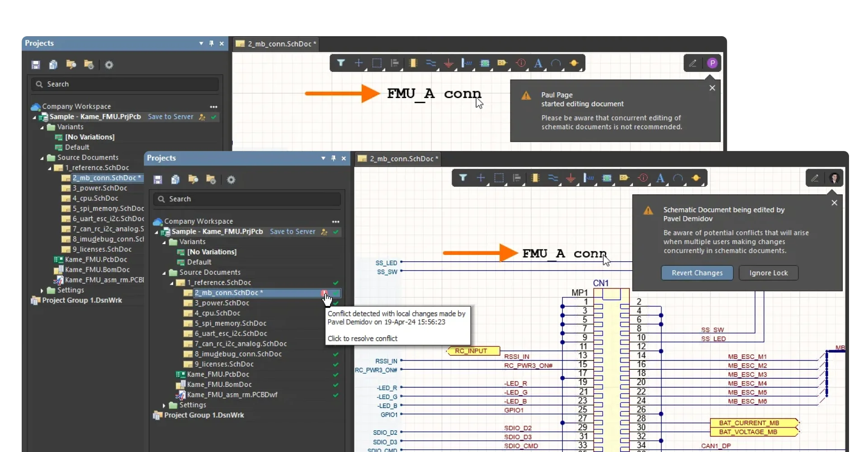Expand Settings folder in back Projects panel
The width and height of the screenshot is (868, 452).
click(x=42, y=291)
